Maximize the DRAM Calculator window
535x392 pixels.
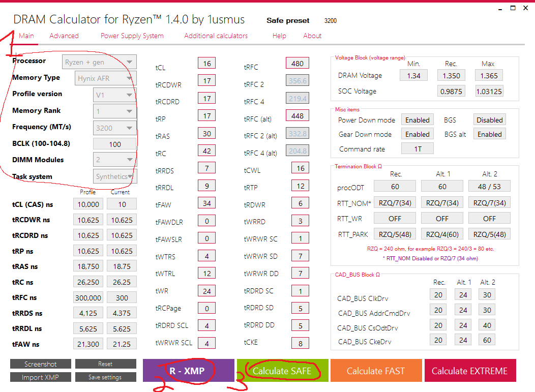[x=513, y=8]
